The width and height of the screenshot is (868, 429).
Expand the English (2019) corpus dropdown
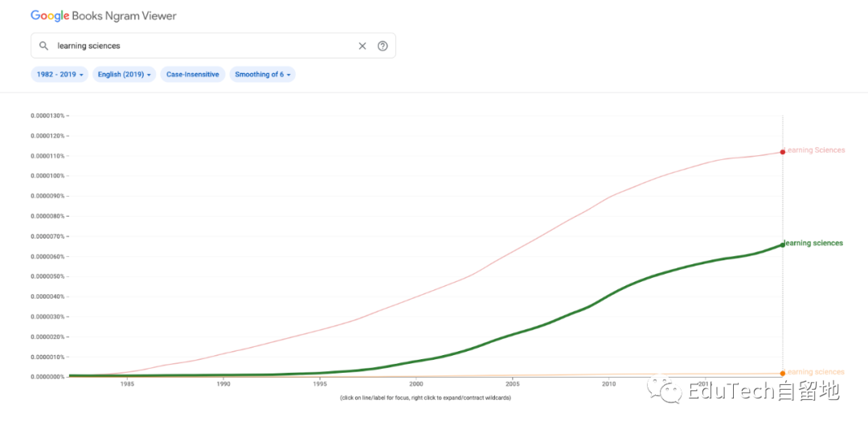[125, 75]
